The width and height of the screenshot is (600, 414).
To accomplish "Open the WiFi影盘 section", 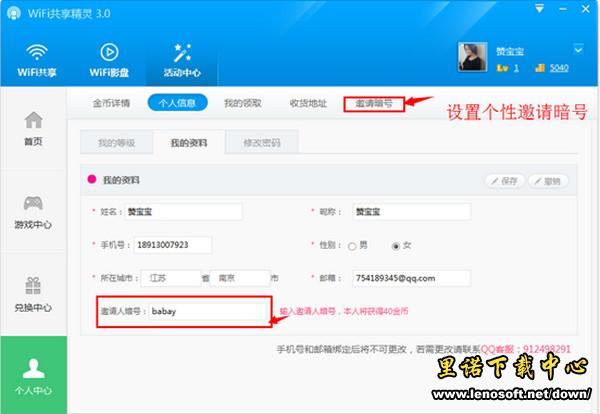I will [109, 60].
